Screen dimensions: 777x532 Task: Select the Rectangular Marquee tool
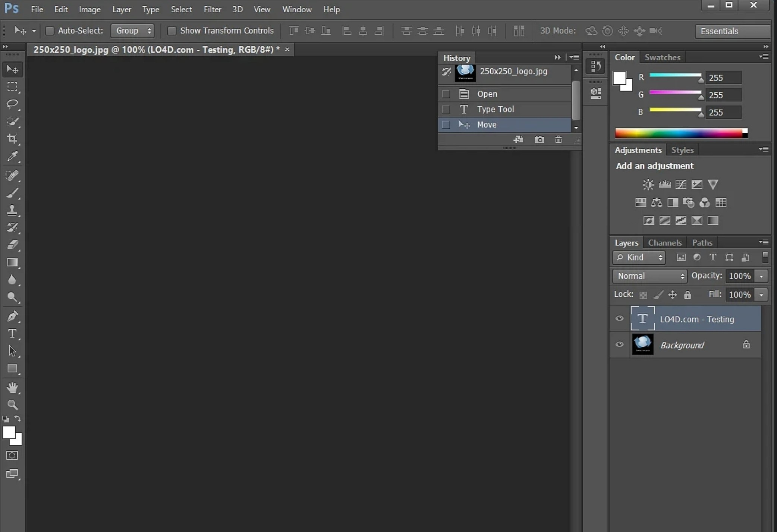[12, 86]
